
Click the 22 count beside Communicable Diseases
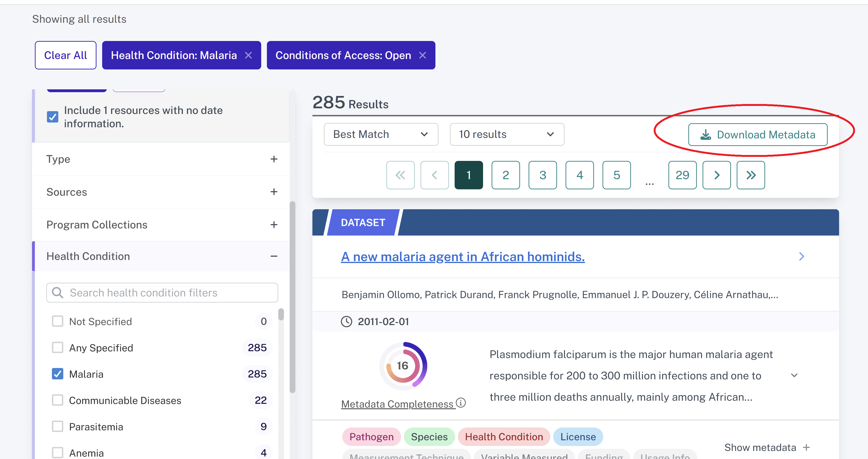tap(260, 400)
